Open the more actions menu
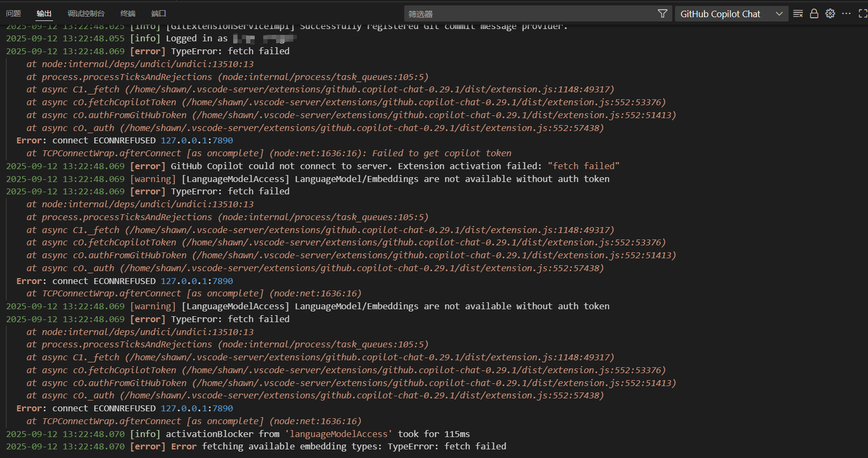Screen dimensions: 868x458 [x=846, y=13]
